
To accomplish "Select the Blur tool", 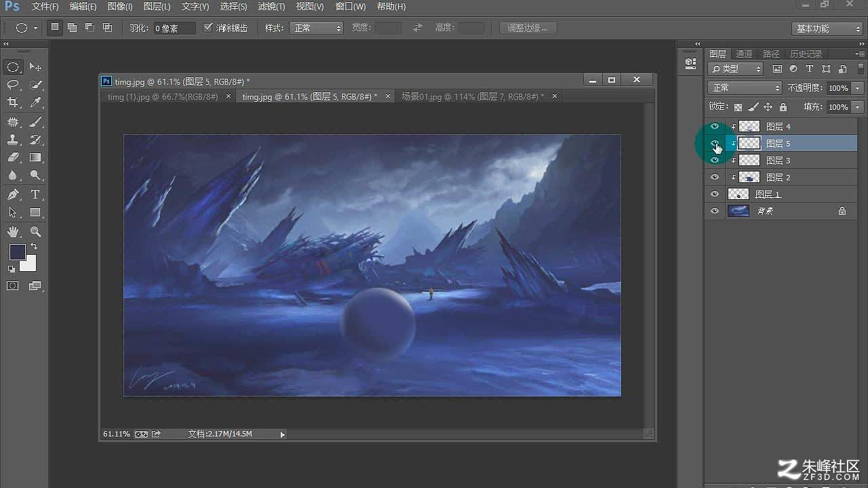I will click(13, 175).
